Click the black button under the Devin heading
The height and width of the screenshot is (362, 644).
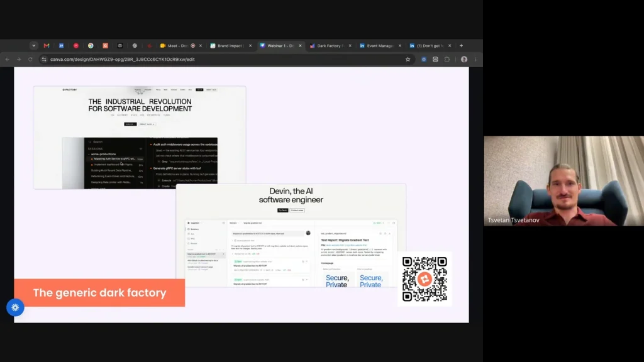282,210
